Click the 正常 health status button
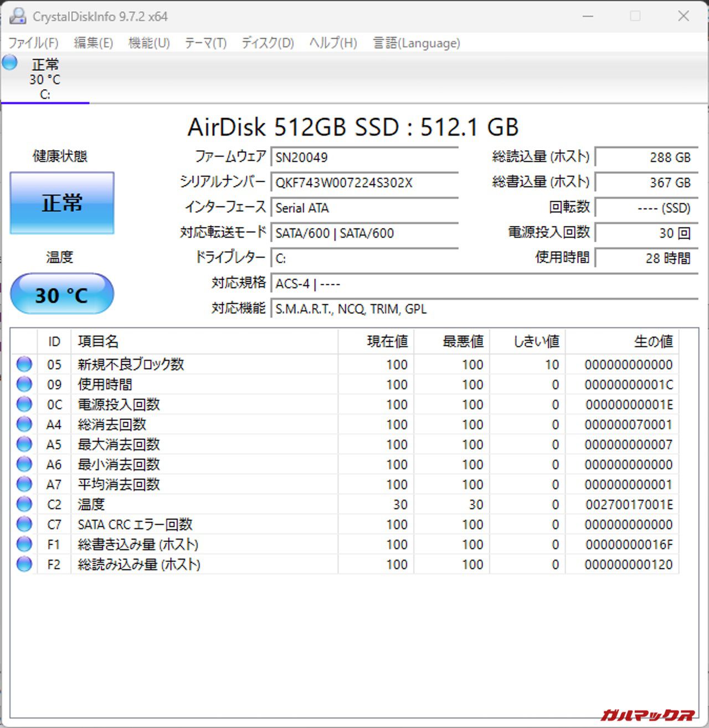 [62, 203]
